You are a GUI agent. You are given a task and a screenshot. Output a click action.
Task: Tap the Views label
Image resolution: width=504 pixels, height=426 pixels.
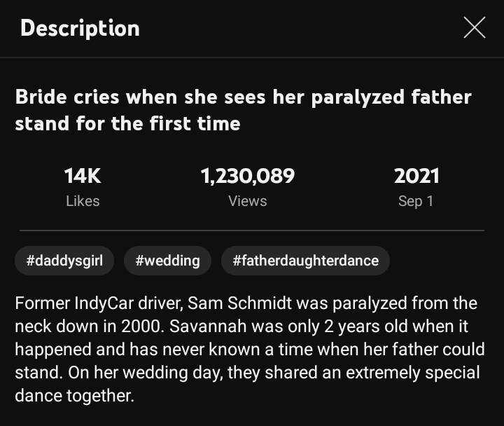point(247,201)
